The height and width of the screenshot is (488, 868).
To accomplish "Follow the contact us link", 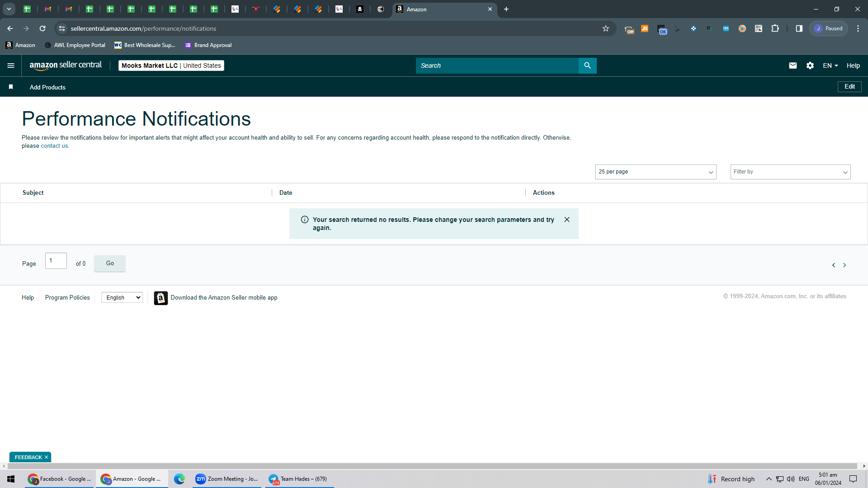I will (54, 146).
